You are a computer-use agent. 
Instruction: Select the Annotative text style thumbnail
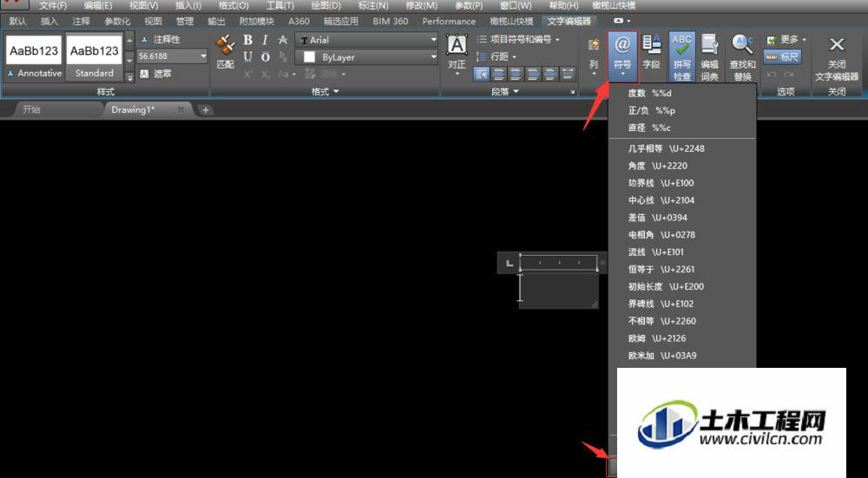click(35, 57)
